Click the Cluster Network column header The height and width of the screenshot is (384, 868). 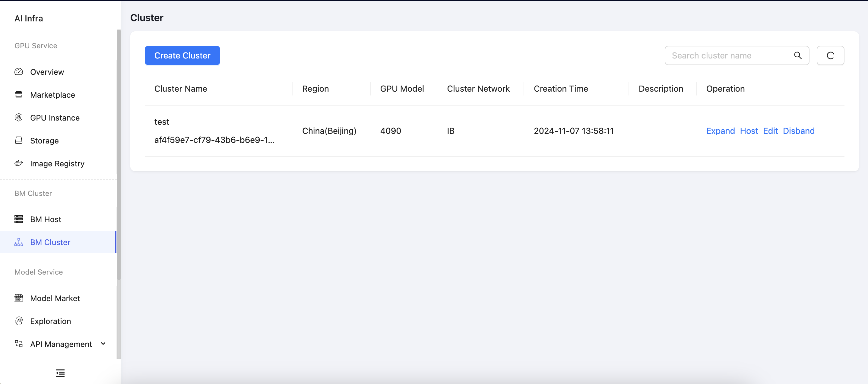(478, 89)
